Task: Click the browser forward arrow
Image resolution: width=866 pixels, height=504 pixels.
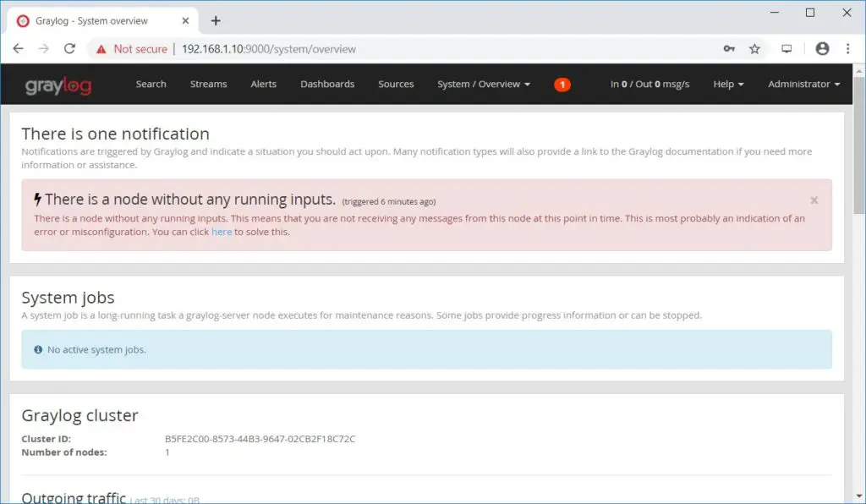Action: point(44,48)
